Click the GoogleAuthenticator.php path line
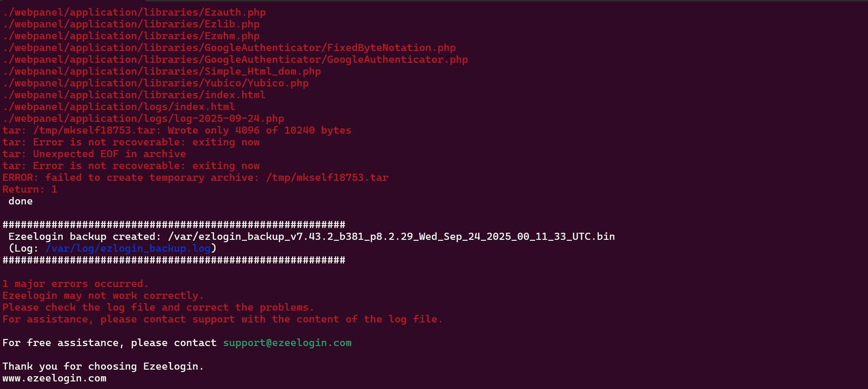The width and height of the screenshot is (868, 389). click(x=235, y=59)
